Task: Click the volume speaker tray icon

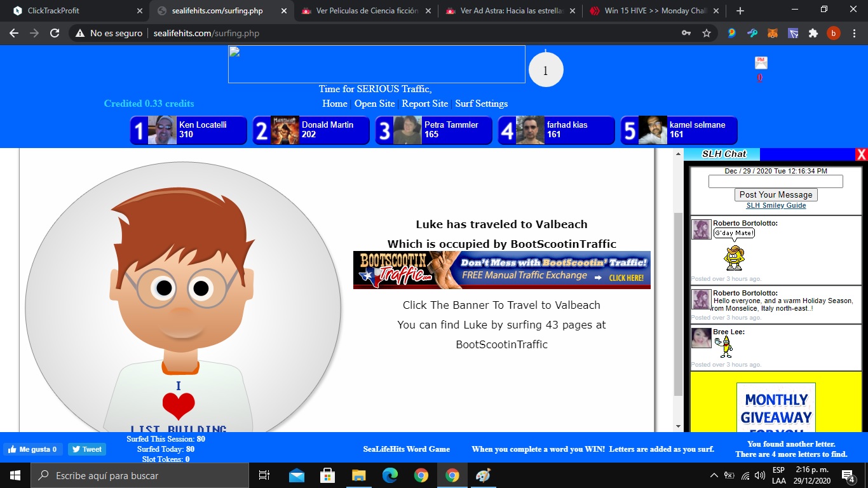Action: tap(759, 475)
